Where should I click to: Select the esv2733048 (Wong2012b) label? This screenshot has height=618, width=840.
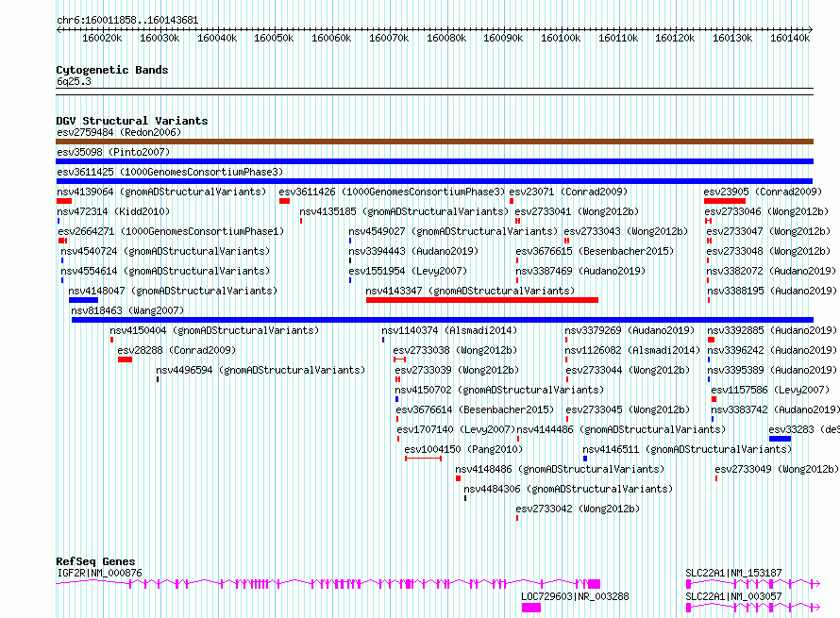coord(768,251)
